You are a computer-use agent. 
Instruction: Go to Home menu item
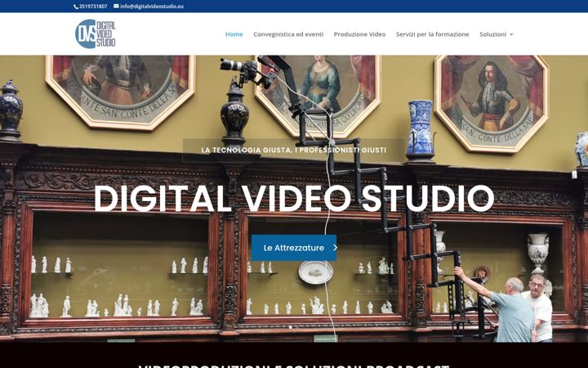(234, 34)
